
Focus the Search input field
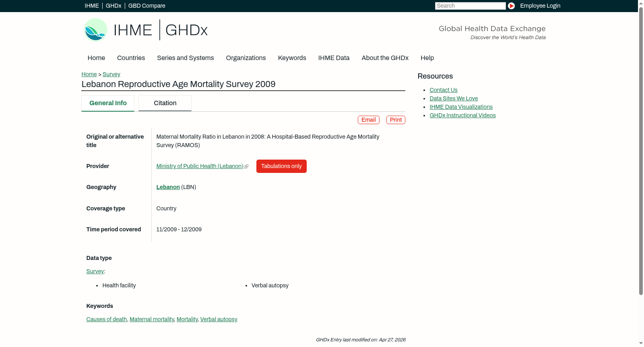[470, 6]
